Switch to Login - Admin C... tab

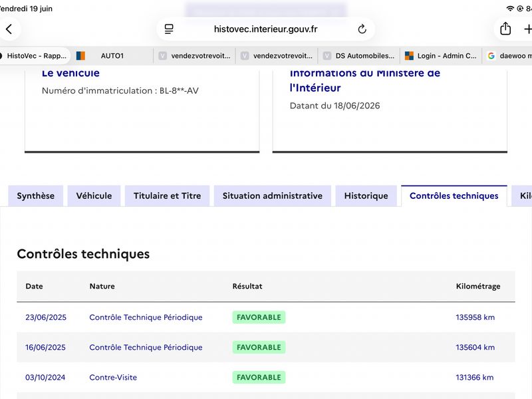442,56
